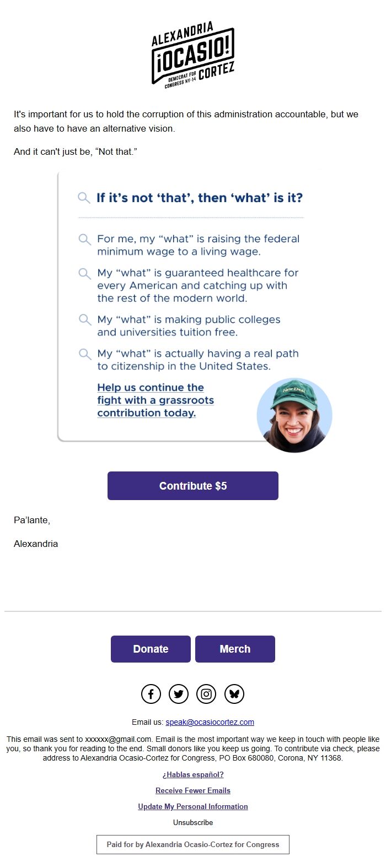Click the magnifier icon beside the minimum wage bullet
This screenshot has width=386, height=868.
(84, 239)
